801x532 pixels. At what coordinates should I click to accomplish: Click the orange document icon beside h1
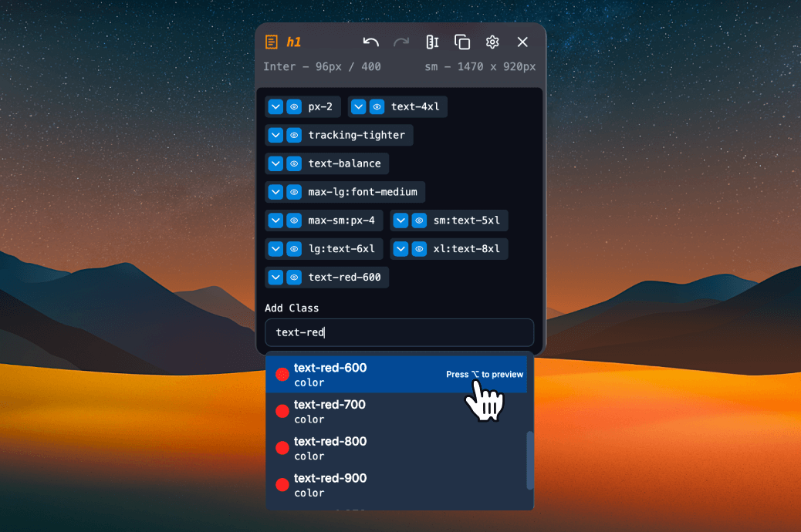point(272,42)
